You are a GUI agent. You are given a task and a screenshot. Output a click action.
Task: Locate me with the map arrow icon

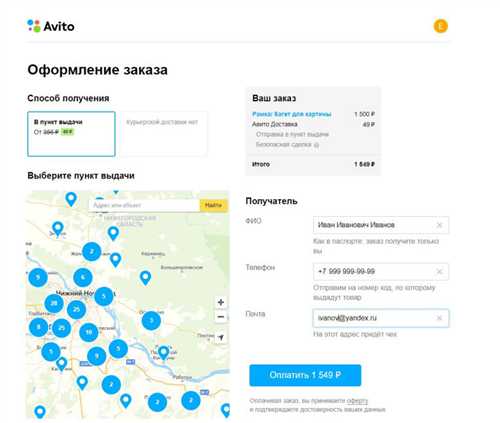(x=221, y=337)
